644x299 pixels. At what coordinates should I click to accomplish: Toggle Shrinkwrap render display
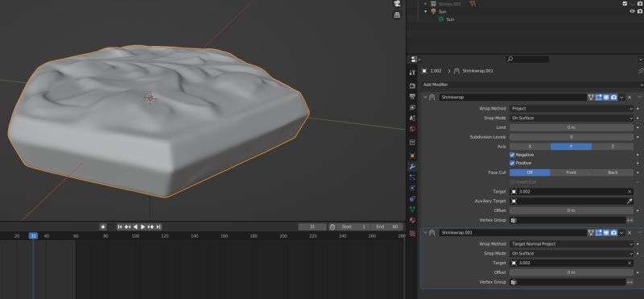(x=613, y=98)
